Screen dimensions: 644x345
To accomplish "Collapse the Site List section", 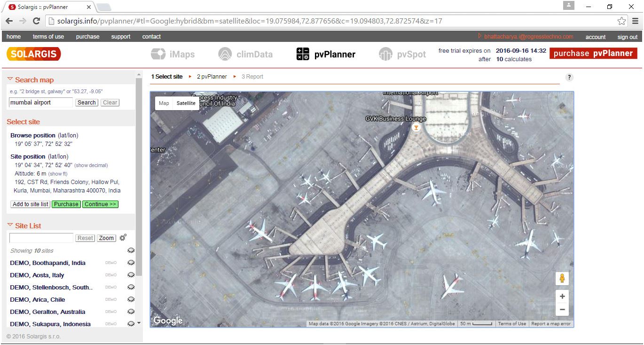I will [x=10, y=225].
